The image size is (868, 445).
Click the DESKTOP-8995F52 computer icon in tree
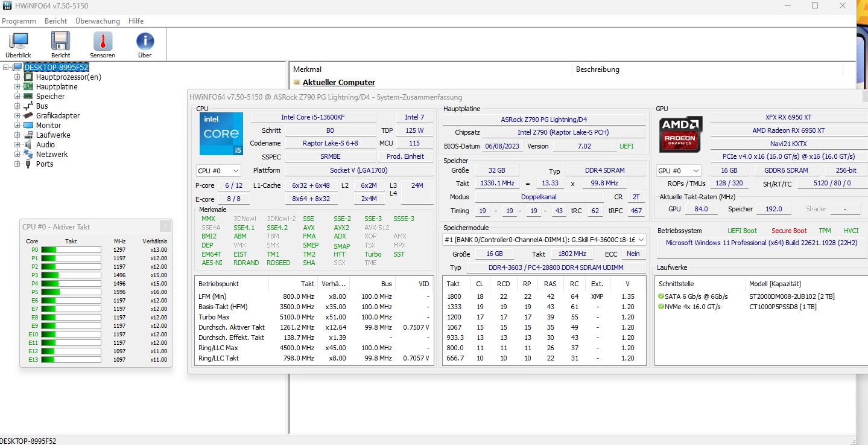(17, 68)
